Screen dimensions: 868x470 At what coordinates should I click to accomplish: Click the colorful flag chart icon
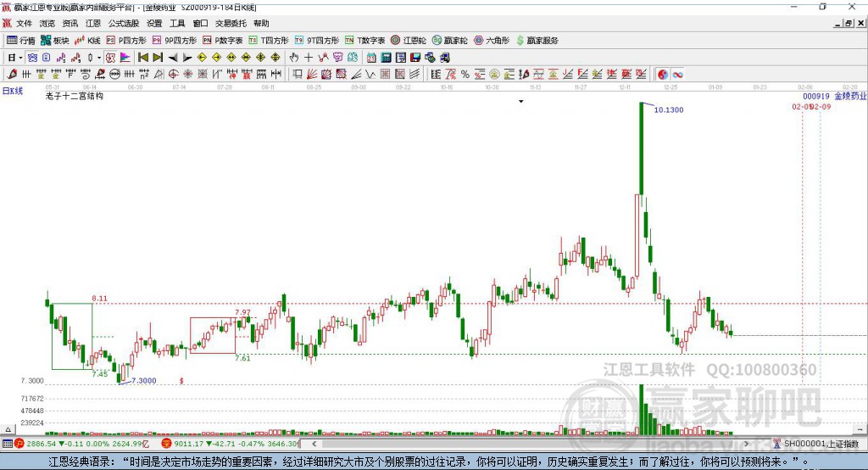pyautogui.click(x=125, y=58)
